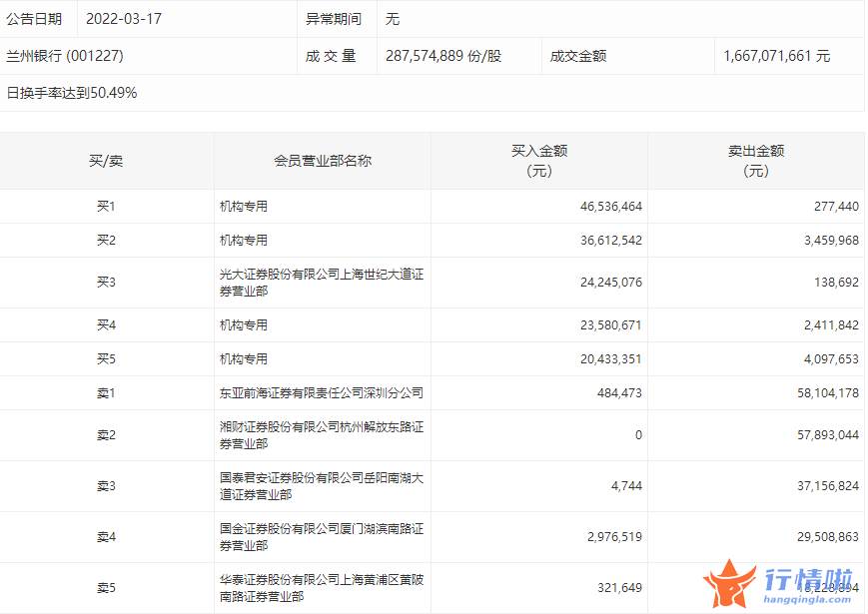Click the 成交量 label
Viewport: 868px width, 614px height.
[331, 56]
